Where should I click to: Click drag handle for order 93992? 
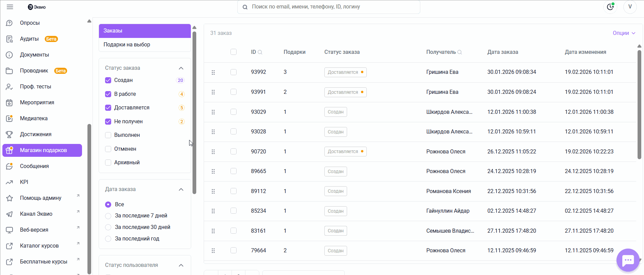pyautogui.click(x=213, y=72)
